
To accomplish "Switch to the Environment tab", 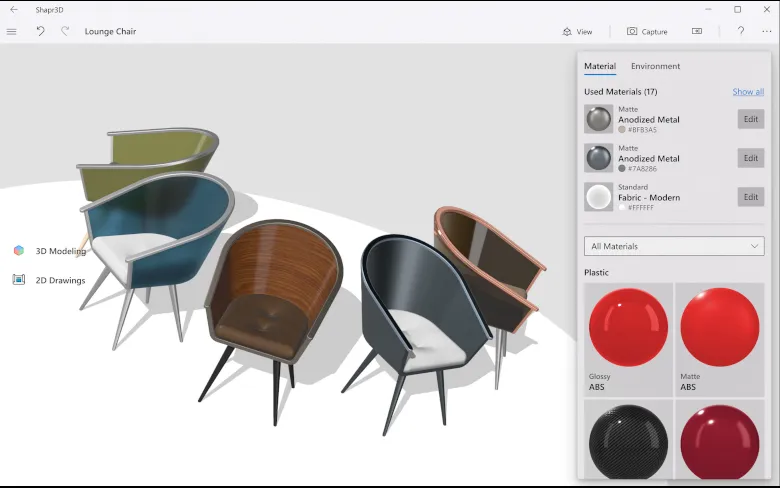I will pyautogui.click(x=655, y=66).
